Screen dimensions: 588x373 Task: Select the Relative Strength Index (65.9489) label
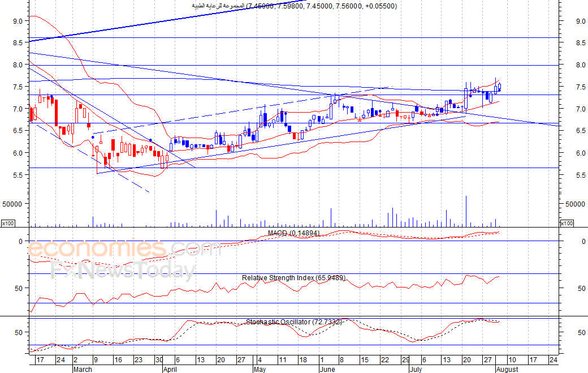[x=293, y=278]
